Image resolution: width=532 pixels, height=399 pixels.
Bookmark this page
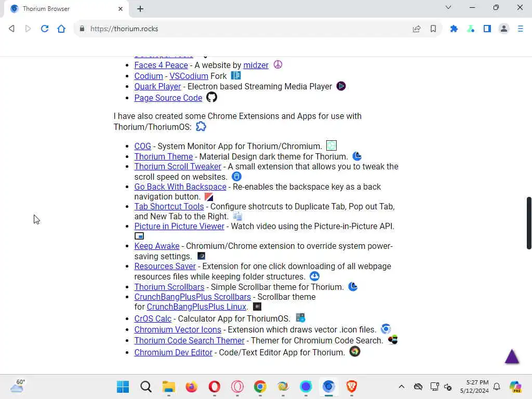tap(433, 29)
